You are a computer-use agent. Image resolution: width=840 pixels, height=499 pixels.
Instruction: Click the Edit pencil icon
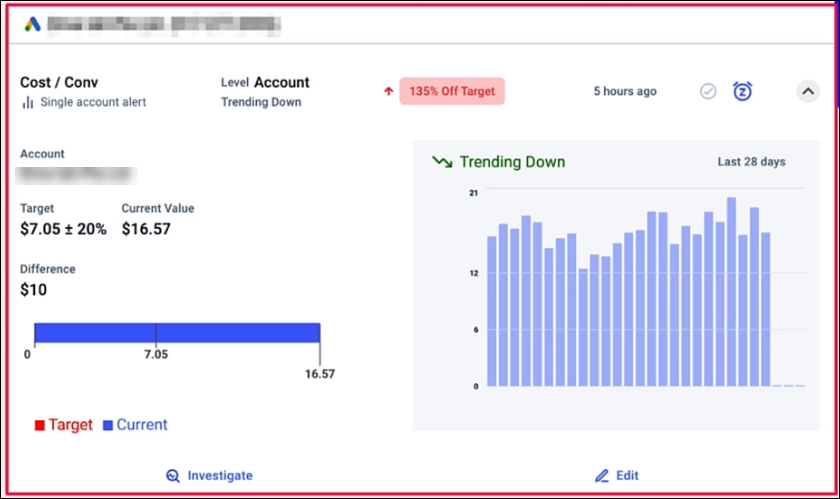click(602, 476)
